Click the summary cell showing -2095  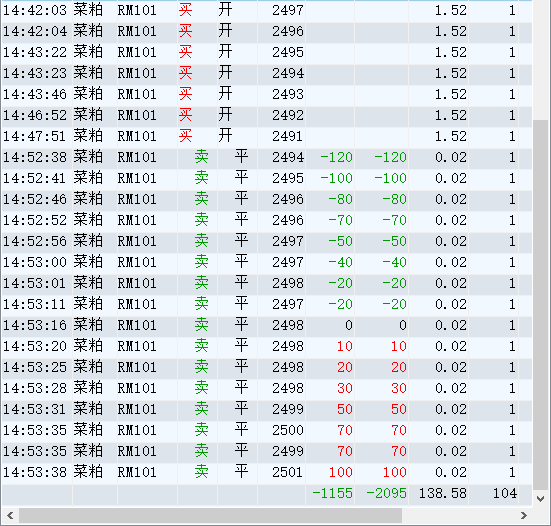pyautogui.click(x=386, y=493)
